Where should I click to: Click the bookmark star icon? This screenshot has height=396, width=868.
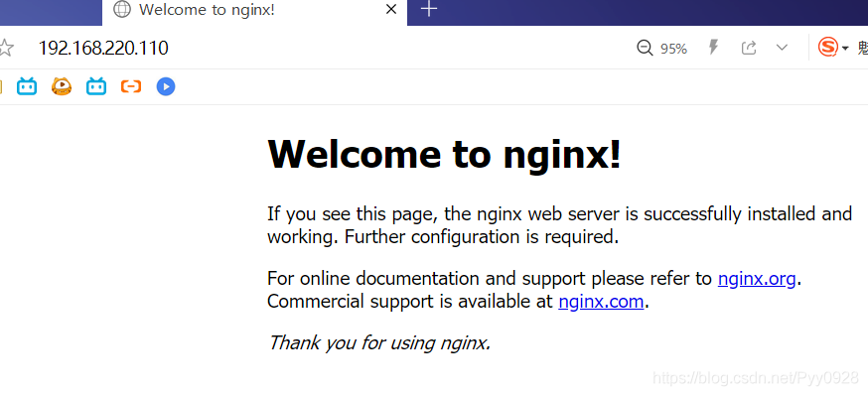pos(6,48)
